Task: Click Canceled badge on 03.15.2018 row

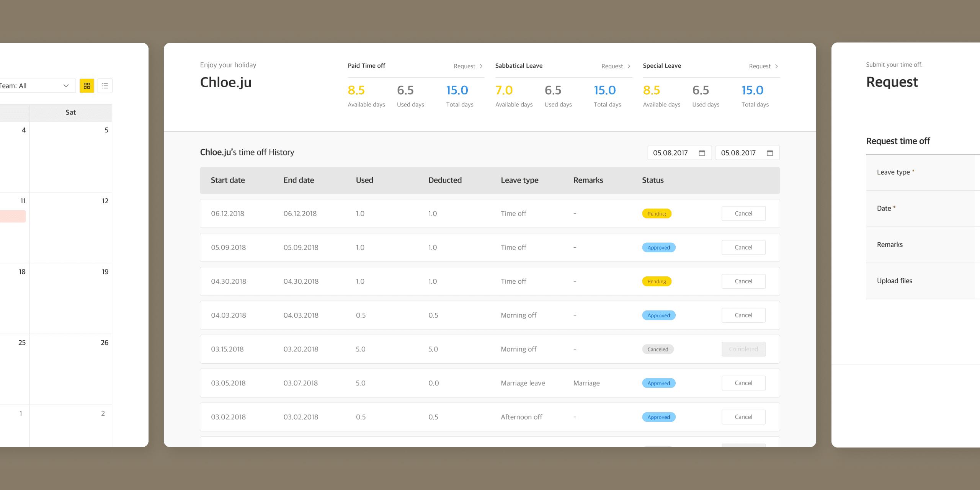Action: pos(657,349)
